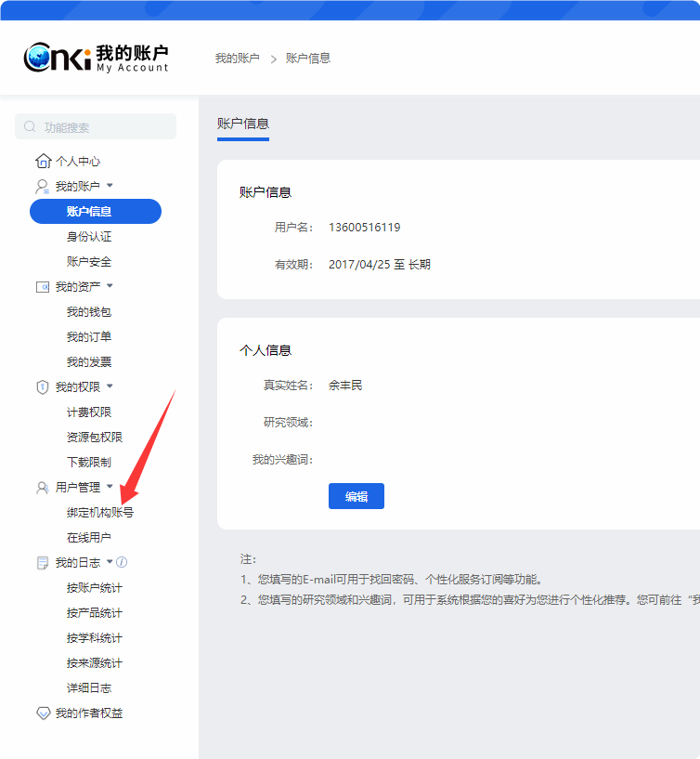This screenshot has width=700, height=759.
Task: Collapse the 用户管理 section arrow
Action: click(110, 487)
